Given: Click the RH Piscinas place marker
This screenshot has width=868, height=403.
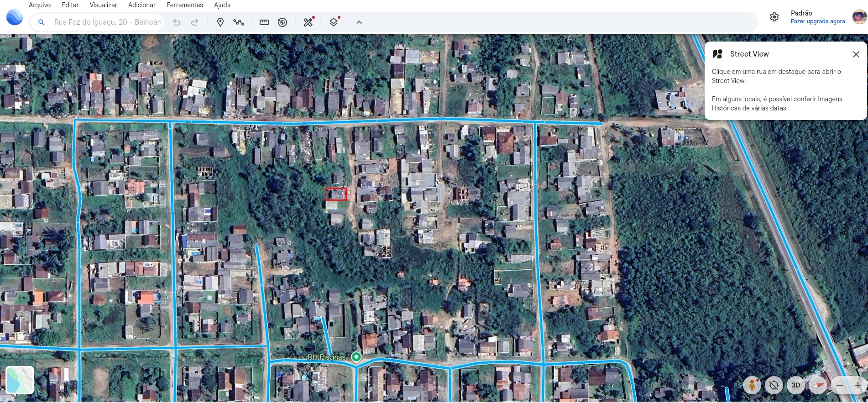Looking at the screenshot, I should point(356,357).
